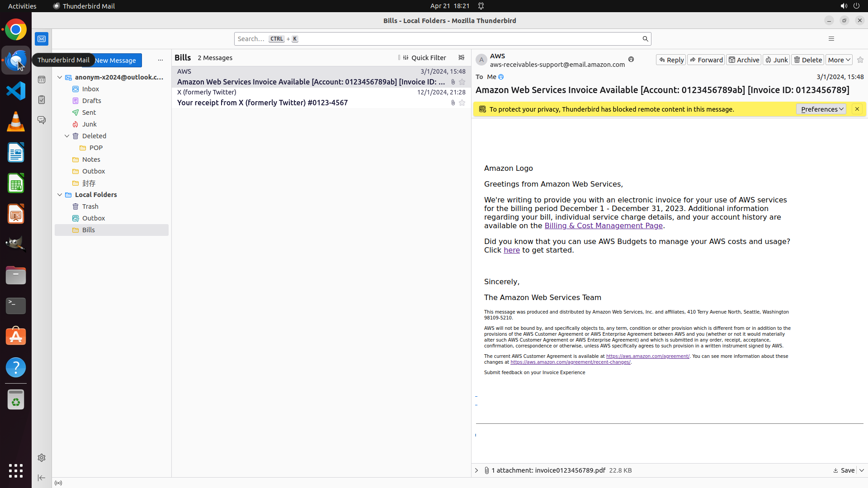The width and height of the screenshot is (868, 488).
Task: Open the Billing & Cost Management Page link
Action: click(603, 226)
